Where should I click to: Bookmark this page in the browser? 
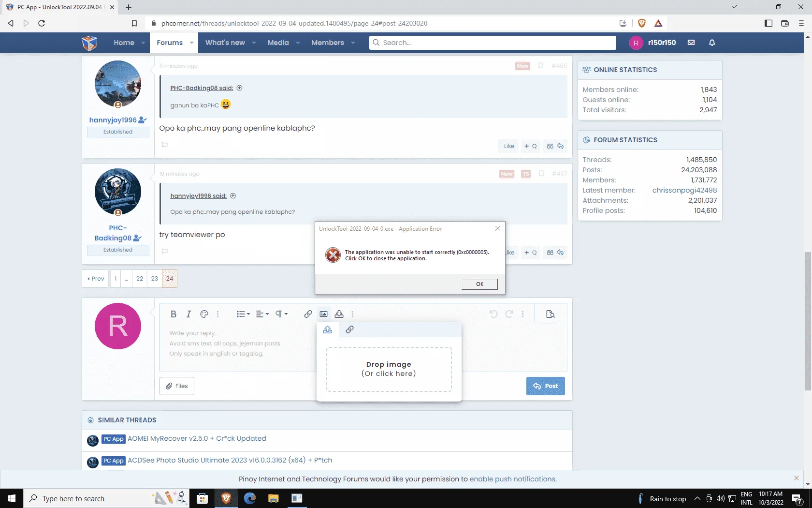(x=134, y=23)
